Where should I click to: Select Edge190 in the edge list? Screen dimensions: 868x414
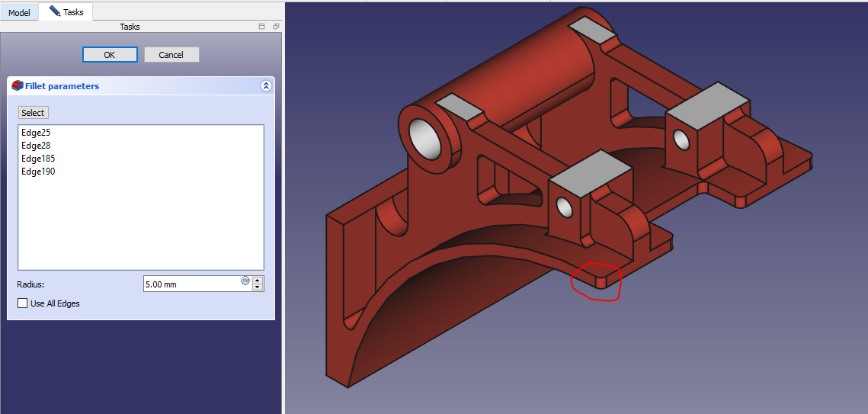tap(38, 172)
